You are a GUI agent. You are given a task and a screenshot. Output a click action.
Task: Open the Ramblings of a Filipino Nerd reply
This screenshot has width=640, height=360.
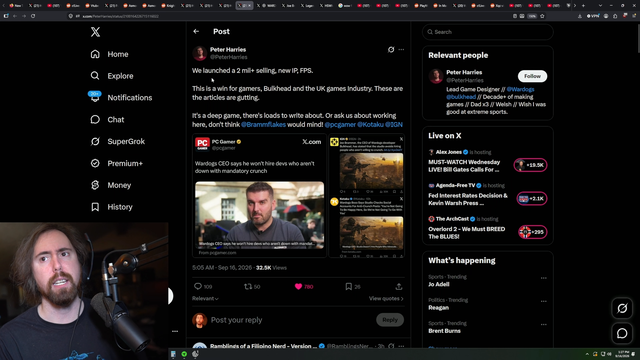298,346
